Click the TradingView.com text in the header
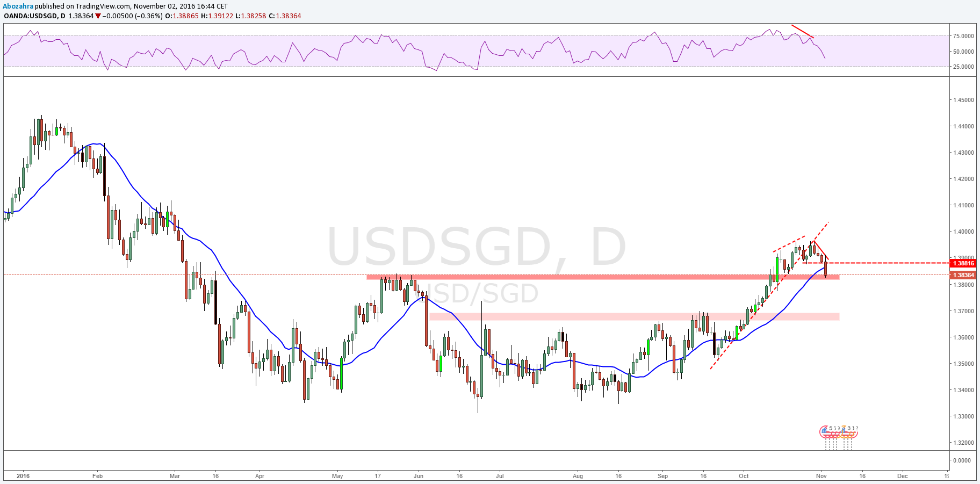Viewport: 980px width, 484px height. click(102, 6)
